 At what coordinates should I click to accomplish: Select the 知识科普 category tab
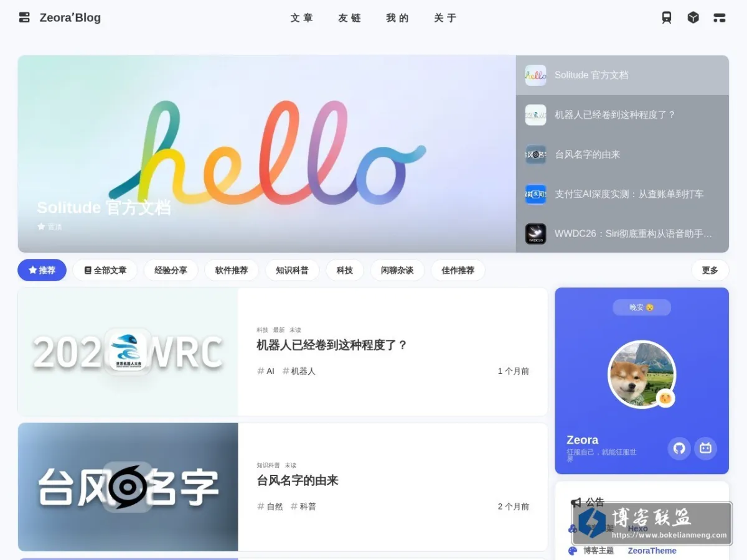click(x=292, y=270)
